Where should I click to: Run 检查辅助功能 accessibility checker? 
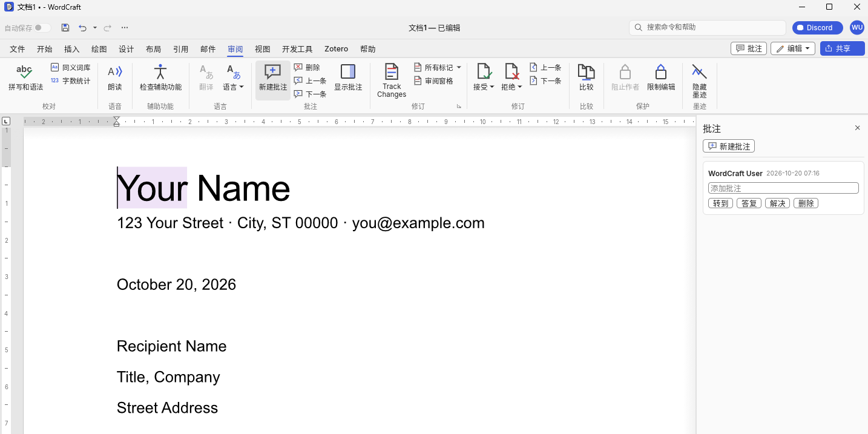pos(160,78)
